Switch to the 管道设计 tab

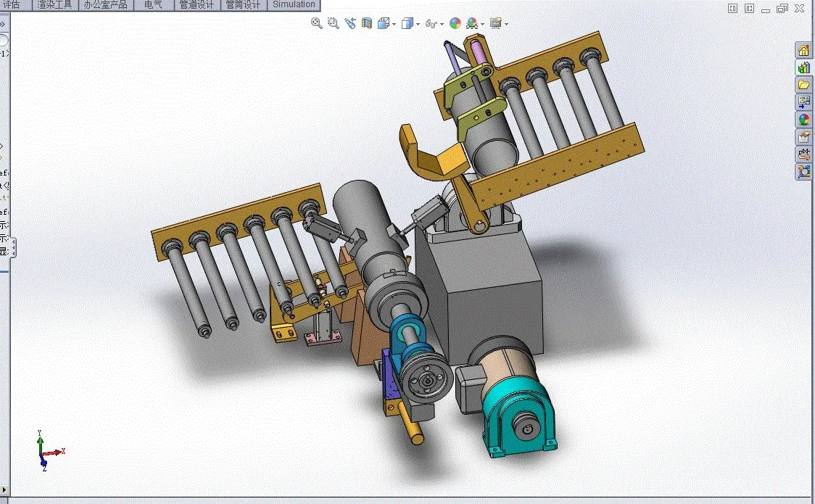[x=196, y=5]
